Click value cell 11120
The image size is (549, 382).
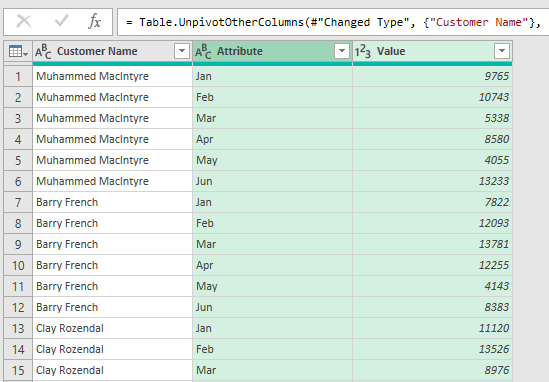pyautogui.click(x=432, y=328)
